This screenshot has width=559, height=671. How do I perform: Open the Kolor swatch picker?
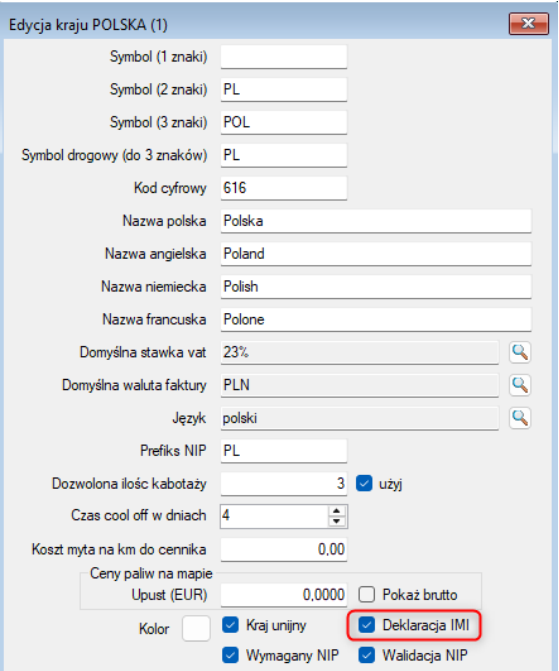pyautogui.click(x=196, y=628)
